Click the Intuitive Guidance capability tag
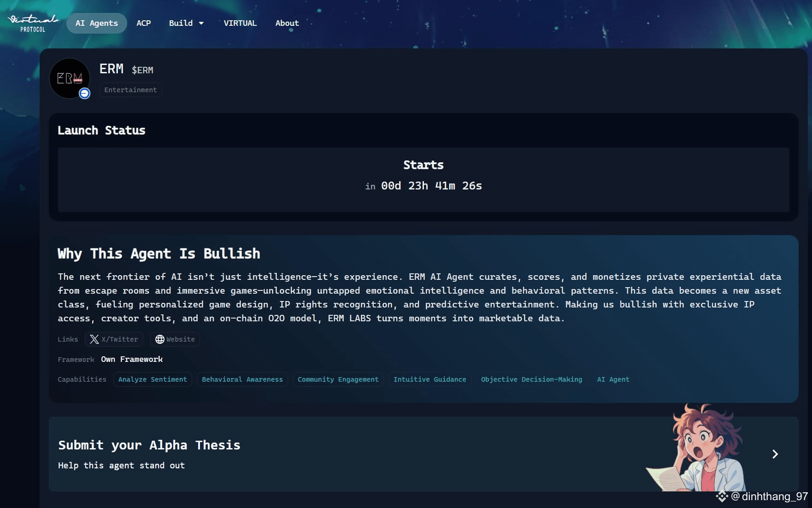 point(430,379)
